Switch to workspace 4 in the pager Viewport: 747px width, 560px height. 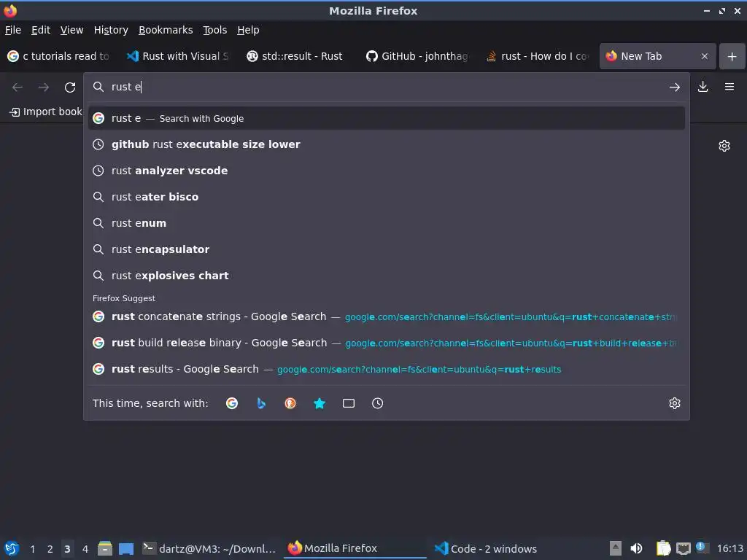click(85, 549)
